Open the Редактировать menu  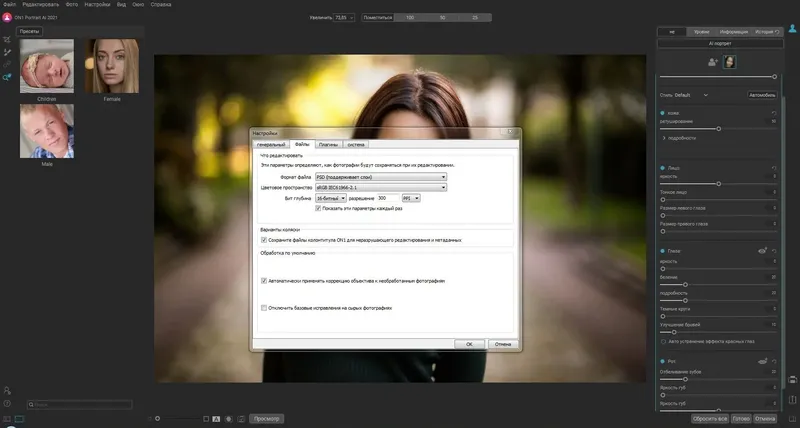pos(40,5)
